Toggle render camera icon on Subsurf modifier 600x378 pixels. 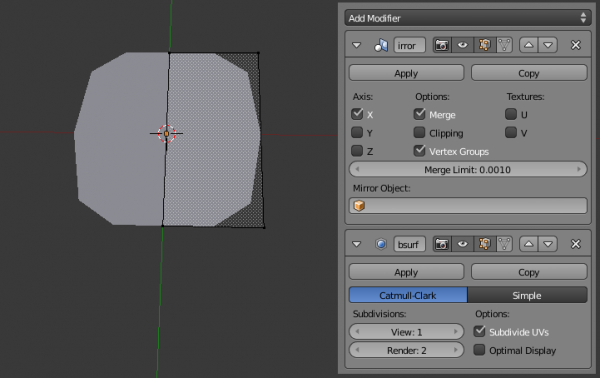point(442,244)
